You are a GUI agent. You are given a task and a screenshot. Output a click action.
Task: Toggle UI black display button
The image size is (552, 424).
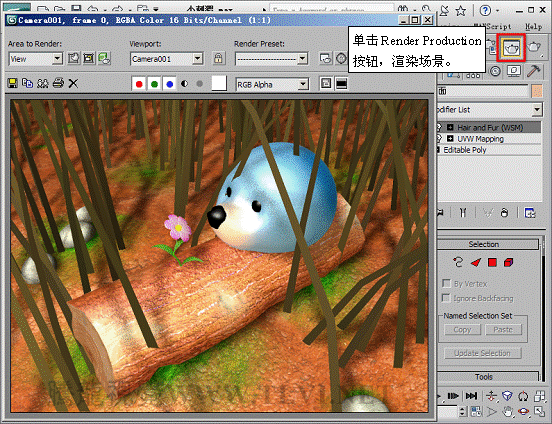tap(341, 83)
